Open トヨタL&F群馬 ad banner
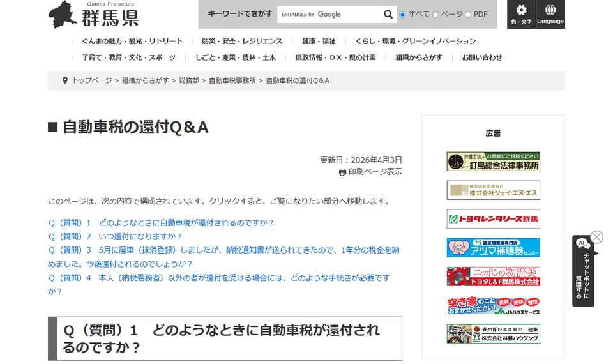The height and width of the screenshot is (364, 613). [x=493, y=277]
